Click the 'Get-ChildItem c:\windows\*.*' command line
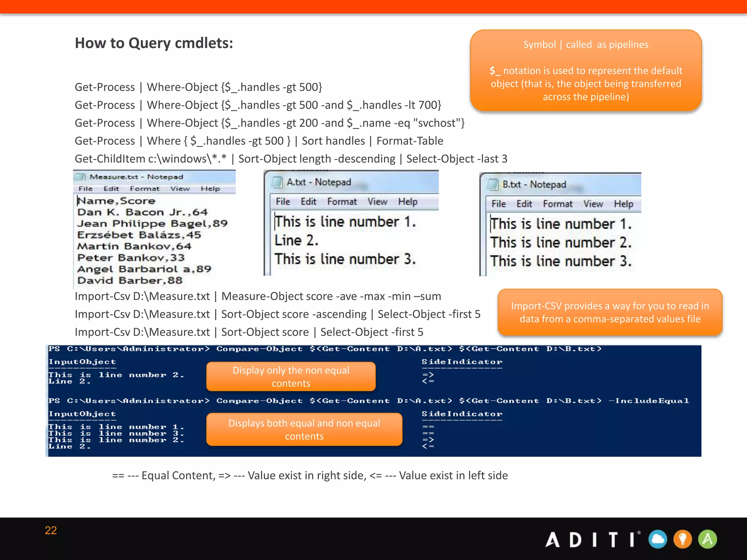The height and width of the screenshot is (560, 747). pyautogui.click(x=291, y=159)
